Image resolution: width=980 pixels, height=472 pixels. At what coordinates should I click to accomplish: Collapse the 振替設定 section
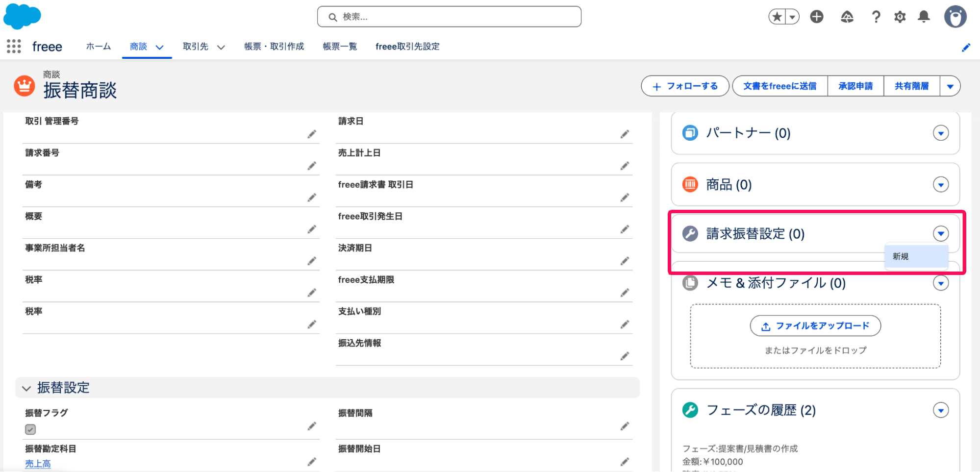[x=26, y=388]
